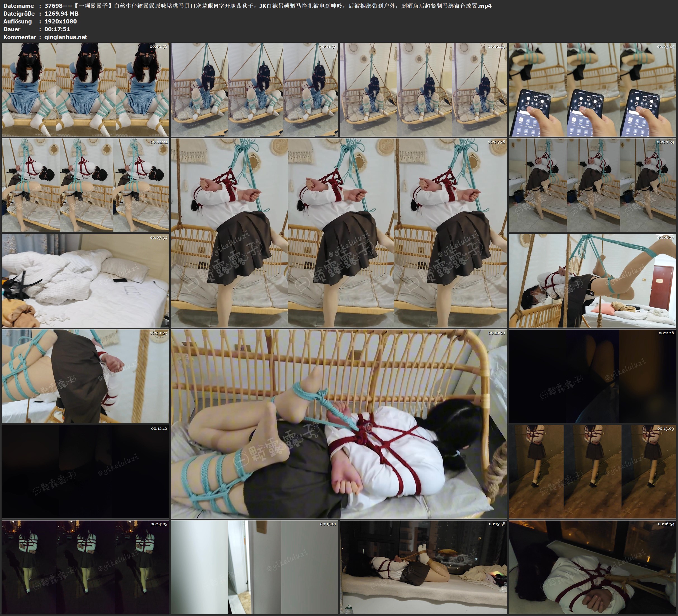Screen dimensions: 678x616
Task: Open the window-sill thumbnail at 00:15:58
Action: (x=424, y=567)
